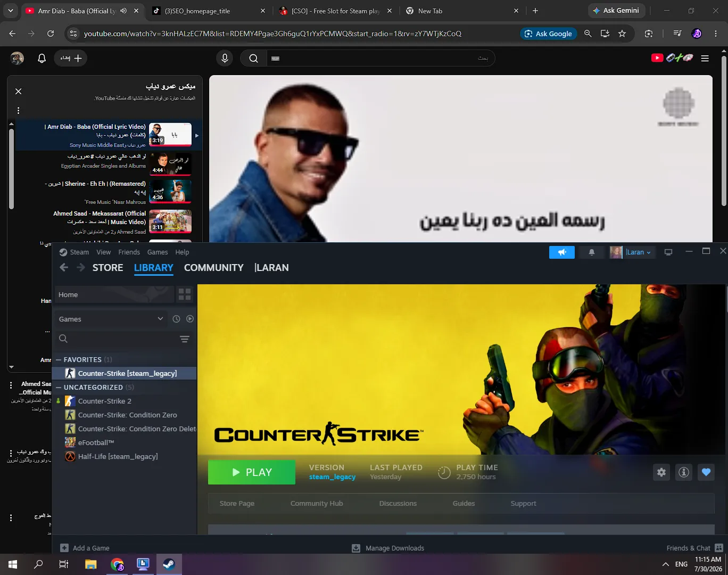The image size is (728, 575).
Task: Click the green PLAY button for Counter-Strike
Action: pos(252,472)
